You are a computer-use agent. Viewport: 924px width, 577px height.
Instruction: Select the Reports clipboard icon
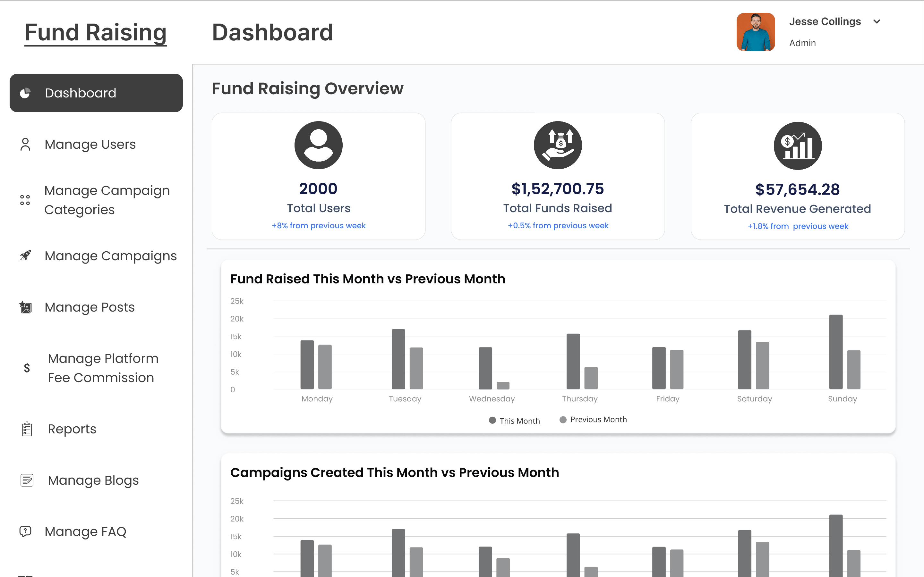coord(26,429)
